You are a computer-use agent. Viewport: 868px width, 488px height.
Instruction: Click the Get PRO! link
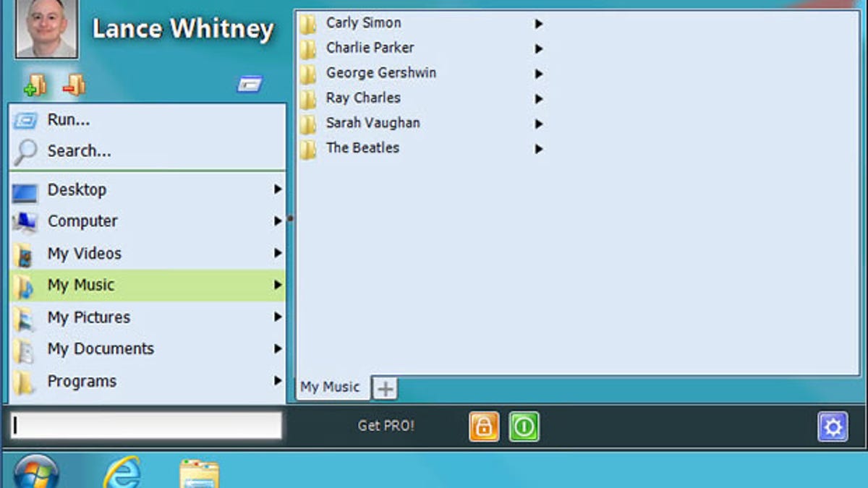coord(385,426)
